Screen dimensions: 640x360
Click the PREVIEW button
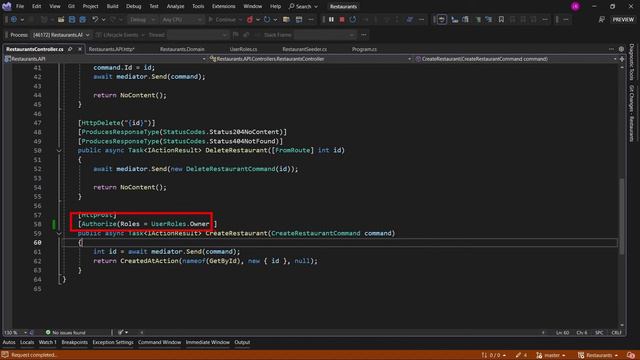(x=623, y=19)
